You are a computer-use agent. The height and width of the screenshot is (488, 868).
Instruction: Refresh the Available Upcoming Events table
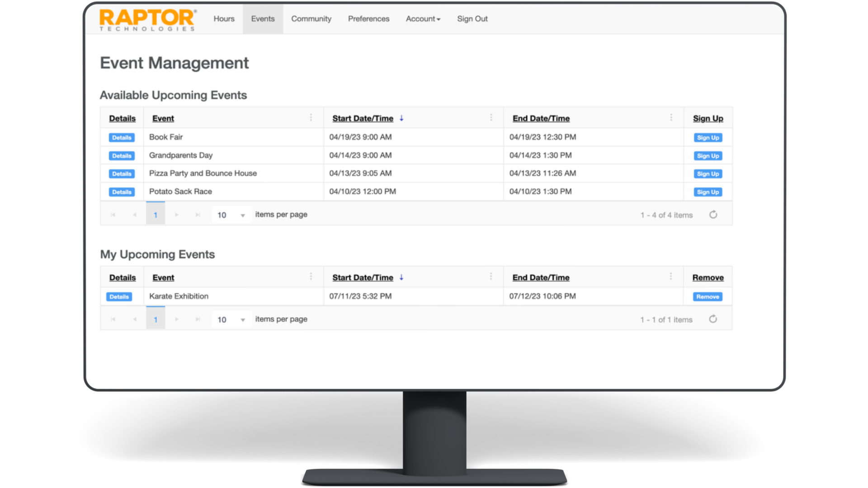pyautogui.click(x=713, y=215)
